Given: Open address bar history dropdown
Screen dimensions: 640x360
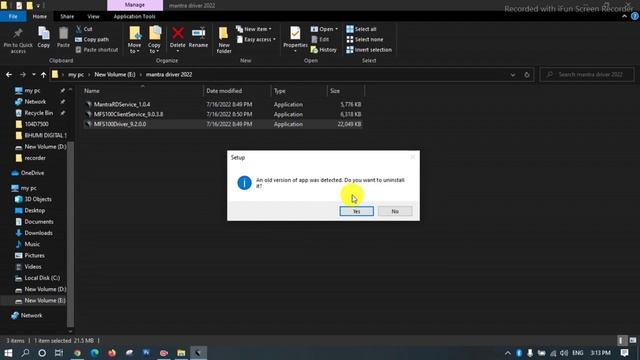Looking at the screenshot, I should coord(513,75).
